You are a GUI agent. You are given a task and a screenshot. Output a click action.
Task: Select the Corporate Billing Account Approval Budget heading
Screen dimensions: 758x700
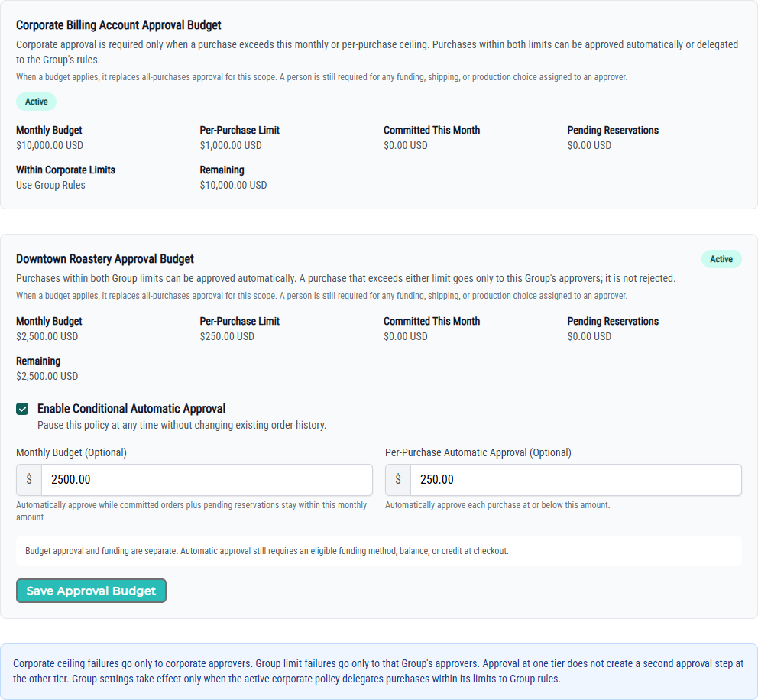118,25
